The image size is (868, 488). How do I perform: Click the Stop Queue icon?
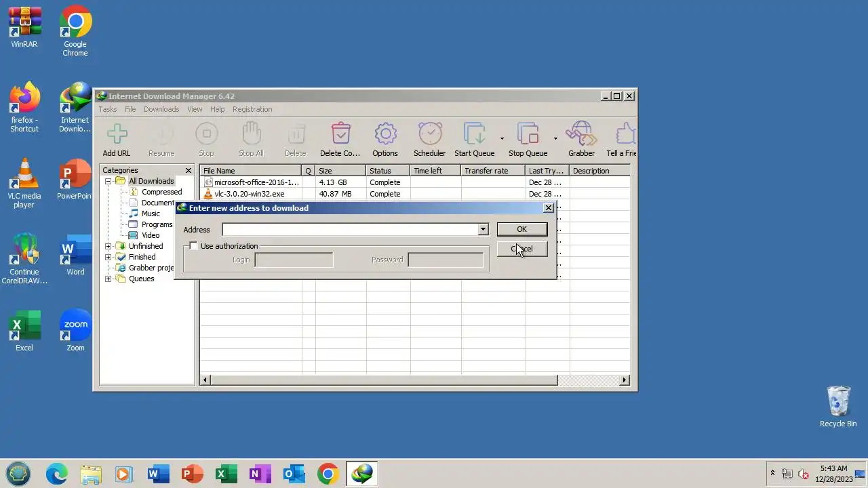[x=528, y=134]
